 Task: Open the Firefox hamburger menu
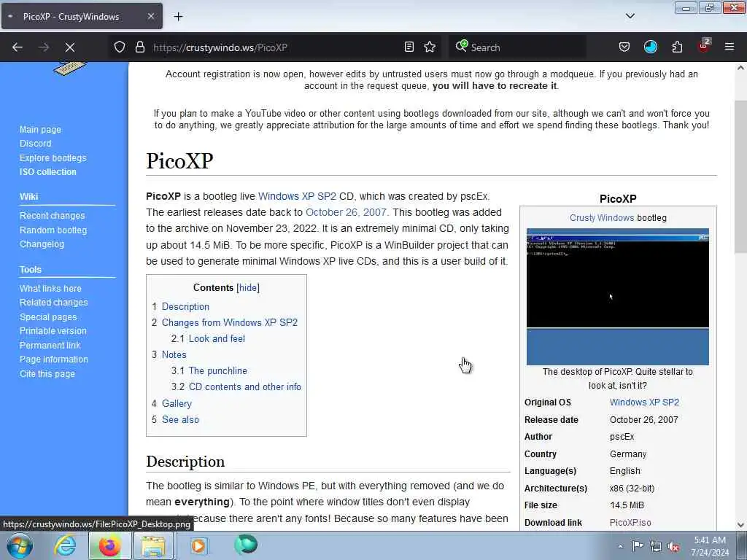pos(729,47)
